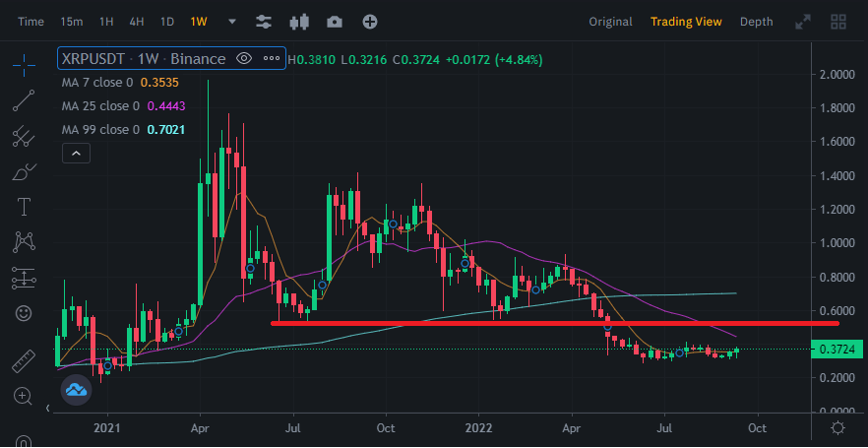868x448 pixels.
Task: Switch to the 4H interval
Action: click(x=136, y=22)
